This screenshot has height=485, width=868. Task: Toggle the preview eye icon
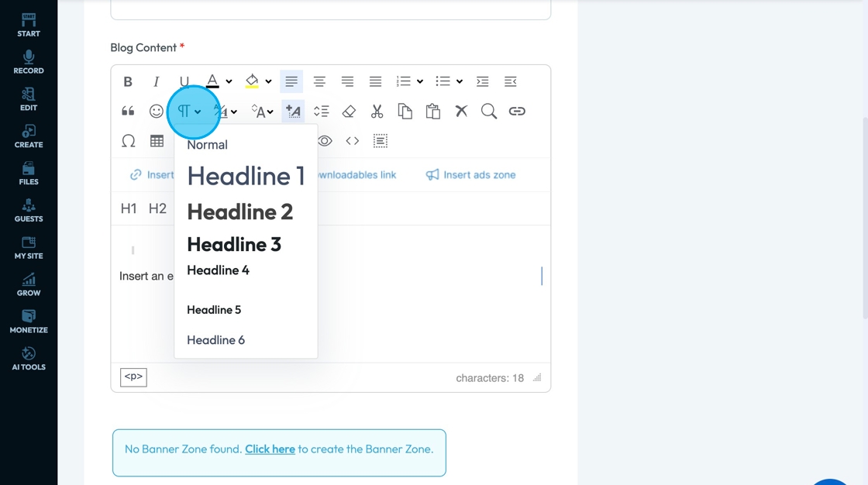(x=325, y=141)
